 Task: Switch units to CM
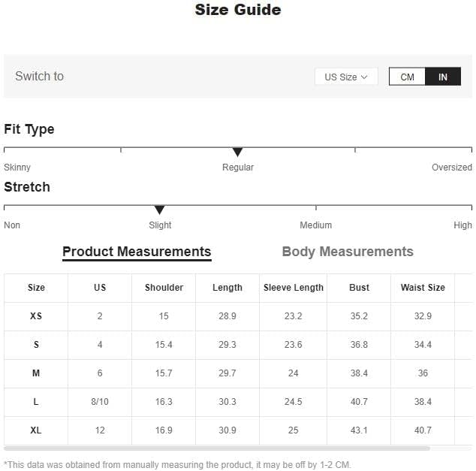click(x=407, y=77)
